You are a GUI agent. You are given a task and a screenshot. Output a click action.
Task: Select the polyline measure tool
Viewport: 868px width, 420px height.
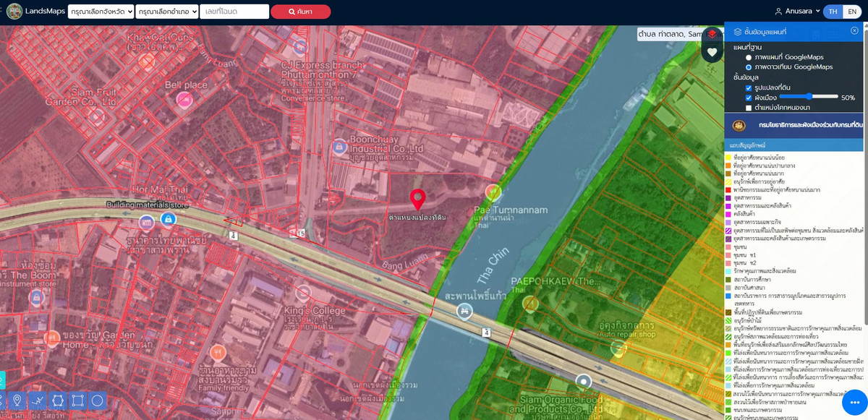pos(38,400)
